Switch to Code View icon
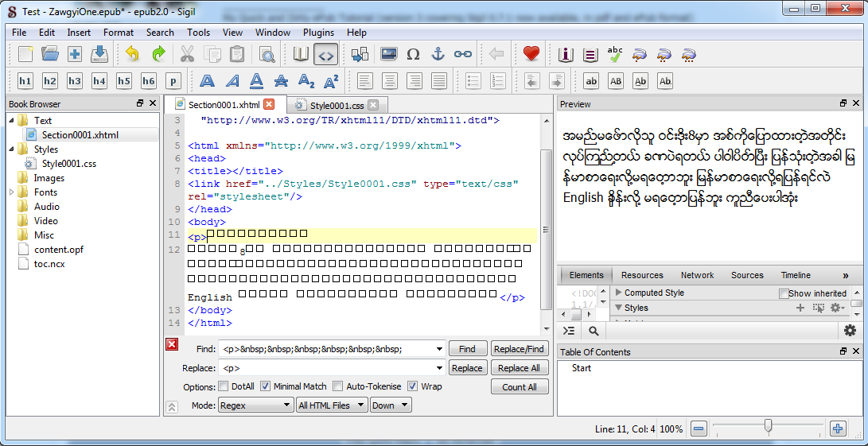The height and width of the screenshot is (446, 868). pyautogui.click(x=325, y=54)
